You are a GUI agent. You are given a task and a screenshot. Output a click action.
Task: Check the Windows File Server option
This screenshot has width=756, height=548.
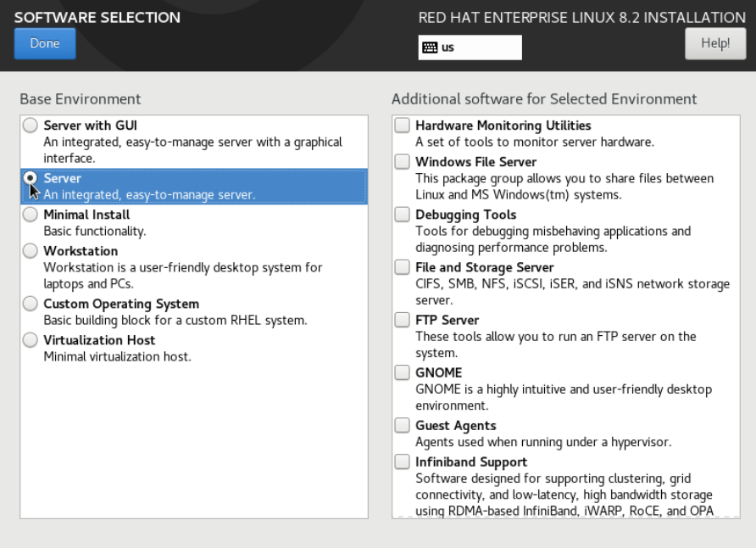click(x=402, y=162)
